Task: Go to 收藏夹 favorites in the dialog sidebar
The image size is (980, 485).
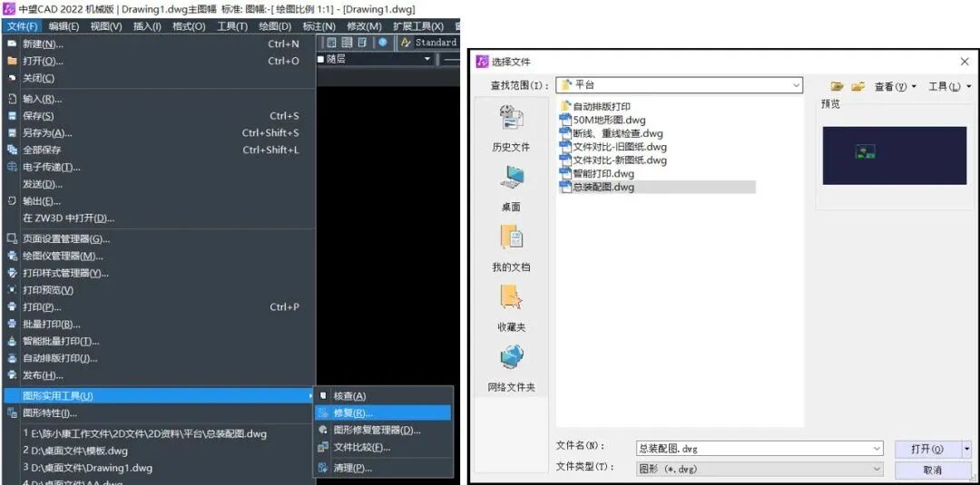Action: point(511,308)
